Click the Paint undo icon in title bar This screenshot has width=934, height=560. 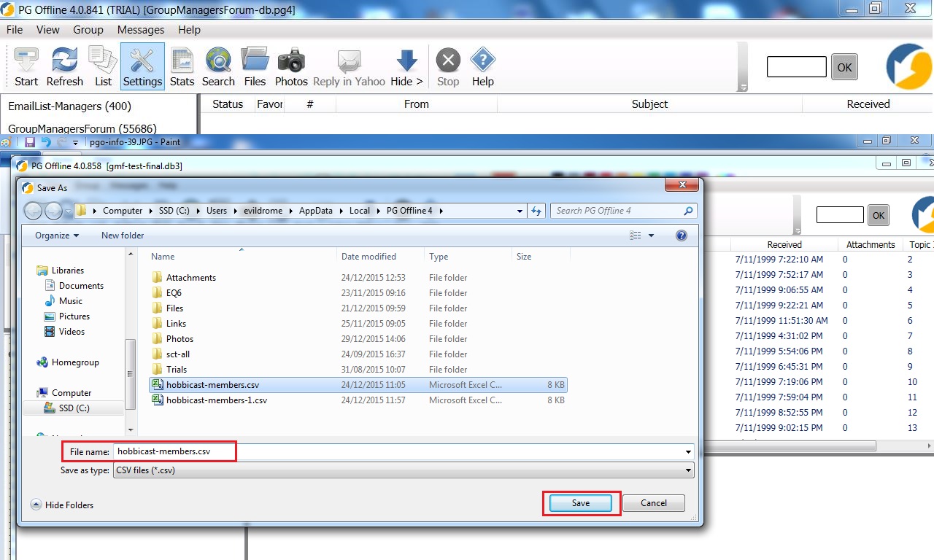click(46, 142)
